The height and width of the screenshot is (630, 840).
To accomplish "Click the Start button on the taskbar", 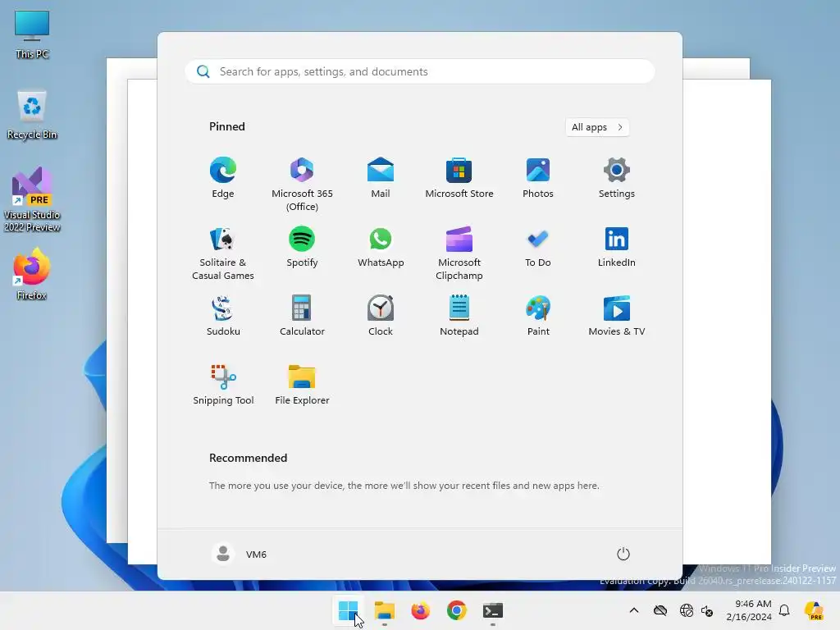I will point(348,610).
